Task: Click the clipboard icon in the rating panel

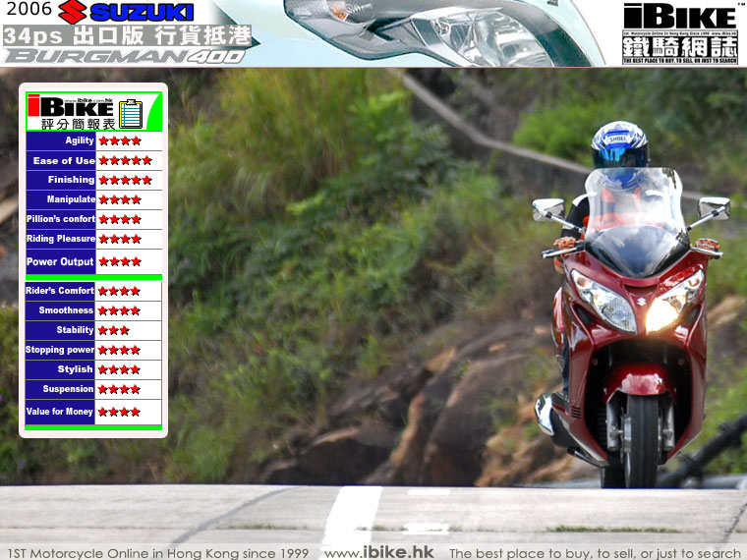Action: [130, 111]
